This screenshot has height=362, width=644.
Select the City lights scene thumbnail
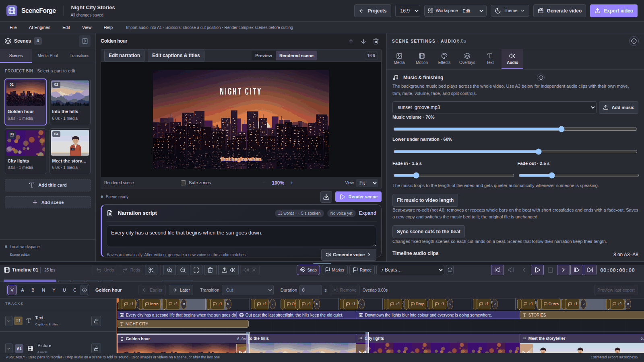click(x=25, y=143)
